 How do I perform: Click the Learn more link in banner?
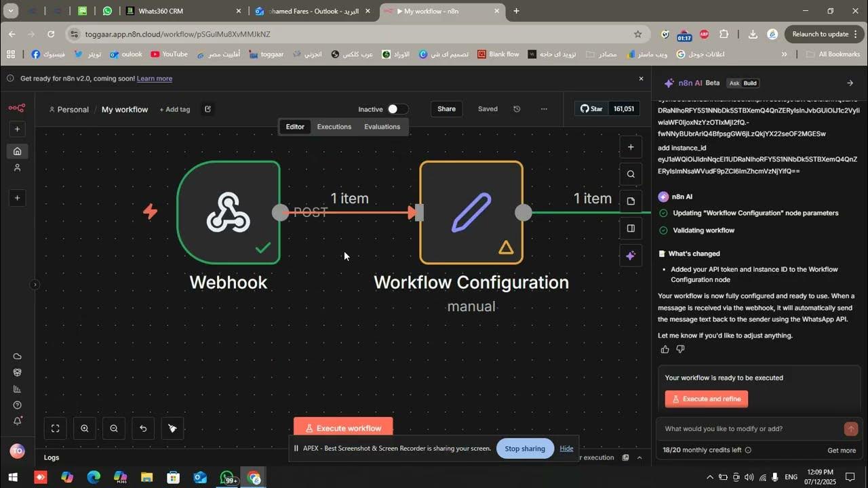point(154,79)
